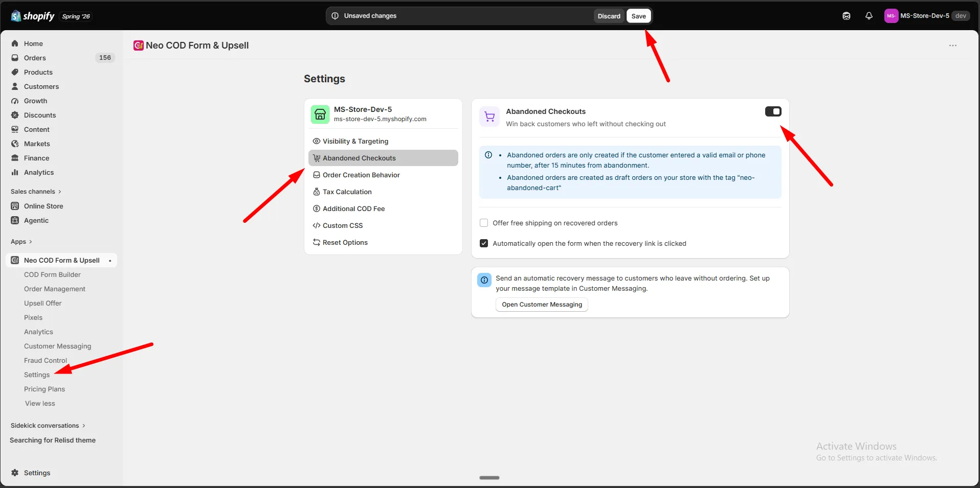
Task: Click the Agentic channel icon
Action: (x=15, y=220)
